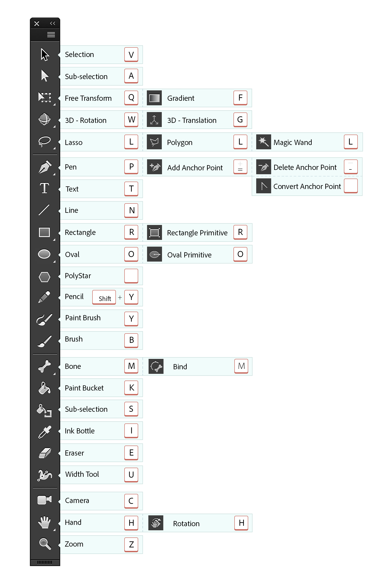Select the Bone tool
Screen dimensions: 392x586
click(45, 366)
